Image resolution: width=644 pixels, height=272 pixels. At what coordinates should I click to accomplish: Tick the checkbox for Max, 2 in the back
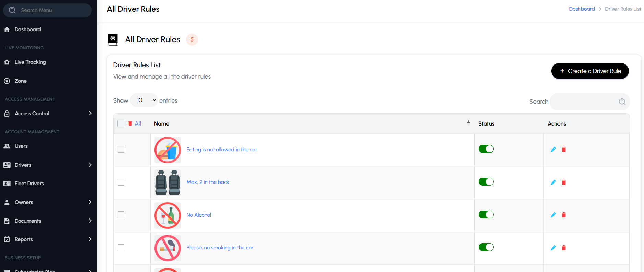tap(121, 182)
